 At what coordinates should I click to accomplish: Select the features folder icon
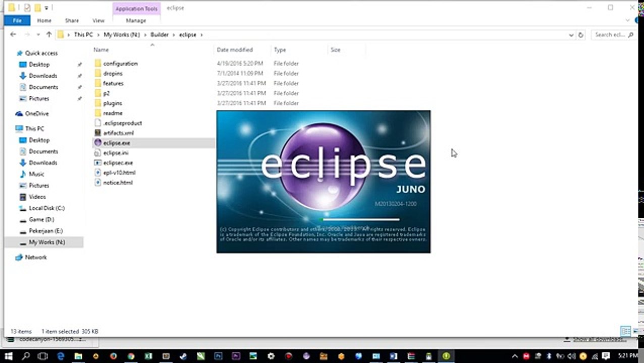point(98,83)
